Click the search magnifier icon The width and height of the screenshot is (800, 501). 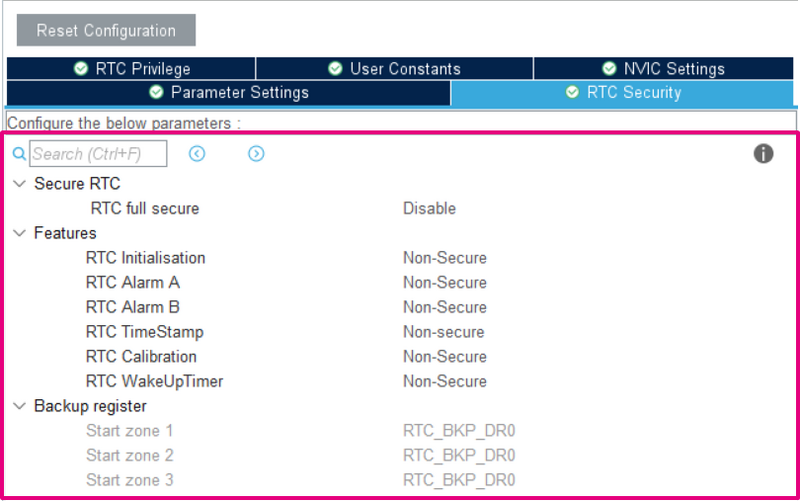(19, 154)
